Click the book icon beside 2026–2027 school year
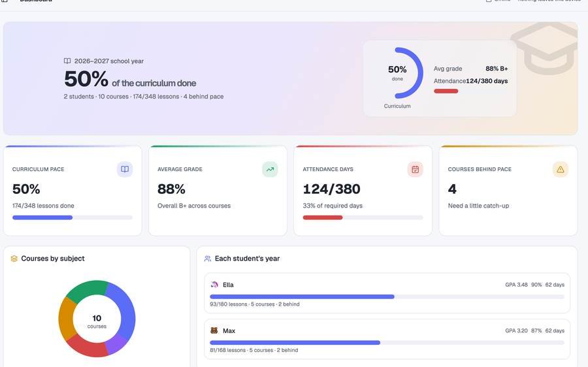588x367 pixels. tap(67, 61)
